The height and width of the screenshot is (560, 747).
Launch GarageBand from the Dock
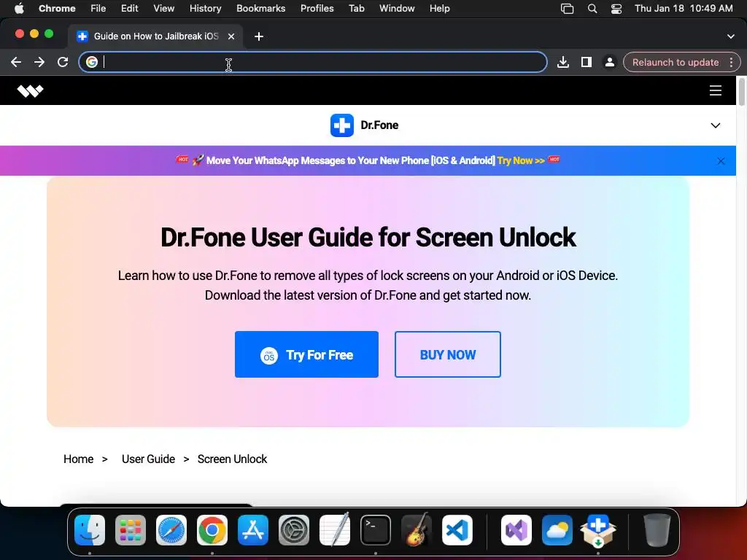(x=417, y=530)
